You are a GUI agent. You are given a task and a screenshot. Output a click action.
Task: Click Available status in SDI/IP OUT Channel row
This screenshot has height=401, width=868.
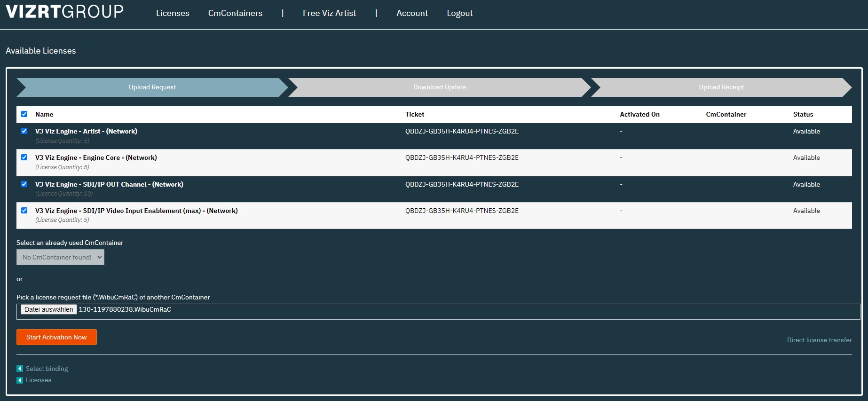tap(806, 184)
